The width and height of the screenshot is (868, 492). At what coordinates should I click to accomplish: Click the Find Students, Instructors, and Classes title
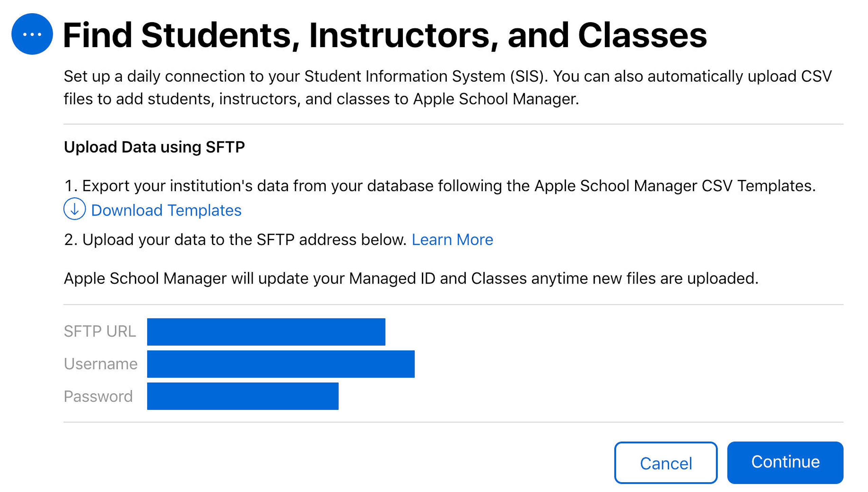point(385,35)
